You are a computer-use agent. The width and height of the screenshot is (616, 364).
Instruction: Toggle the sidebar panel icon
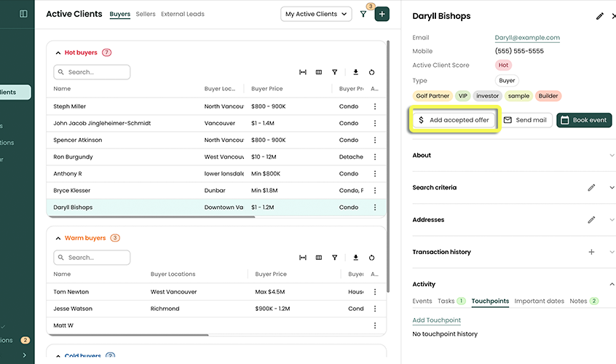(23, 14)
